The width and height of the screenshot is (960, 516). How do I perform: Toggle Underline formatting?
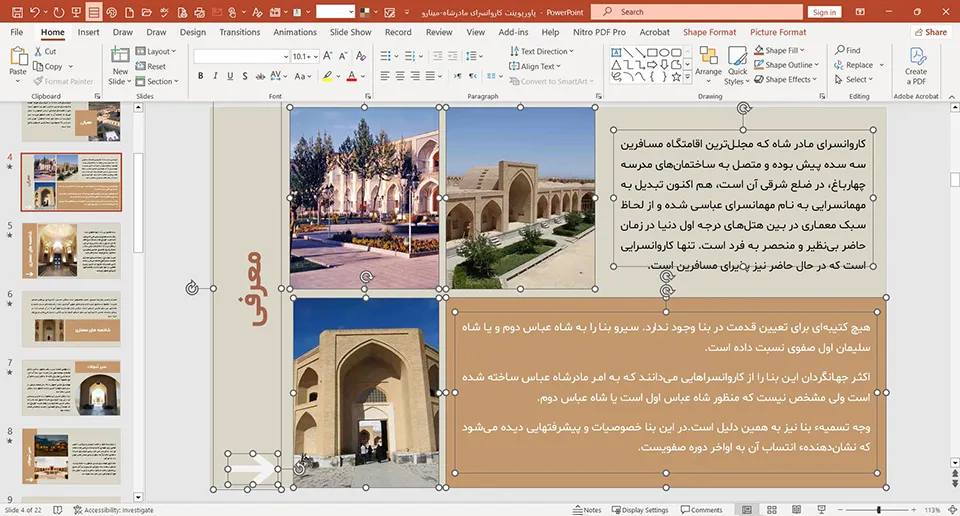230,76
